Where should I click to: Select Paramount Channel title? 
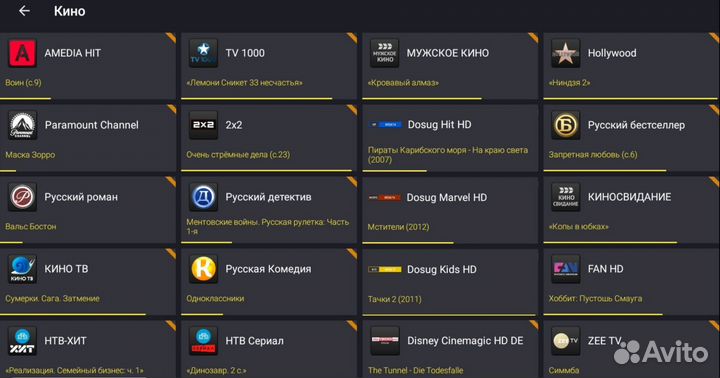tap(91, 125)
